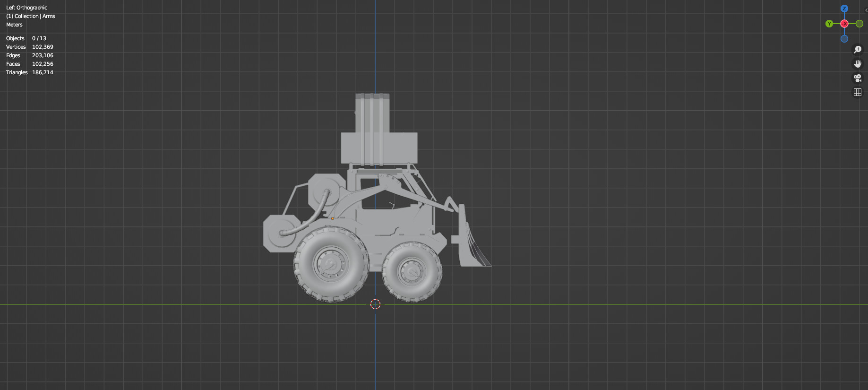
Task: Toggle camera view with camera icon
Action: click(858, 78)
